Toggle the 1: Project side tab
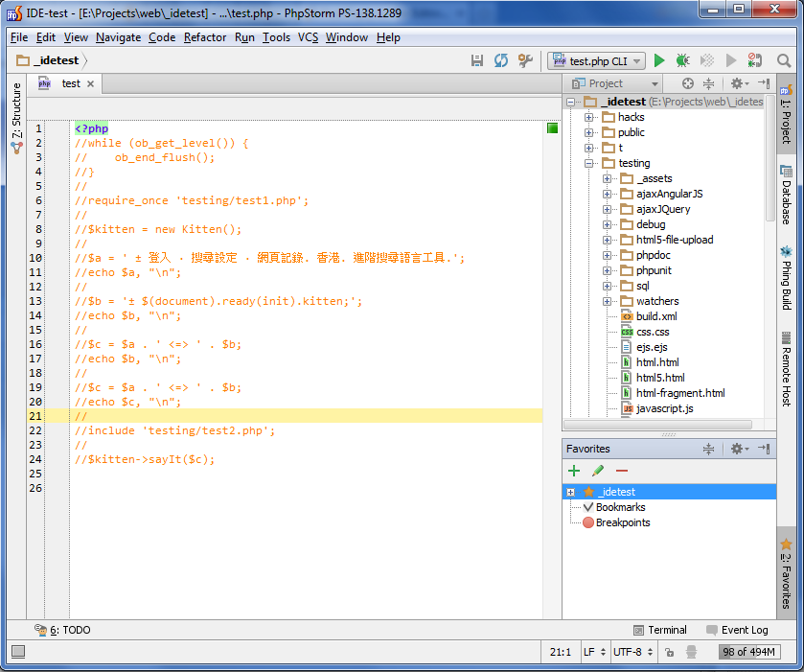This screenshot has height=672, width=804. 786,114
